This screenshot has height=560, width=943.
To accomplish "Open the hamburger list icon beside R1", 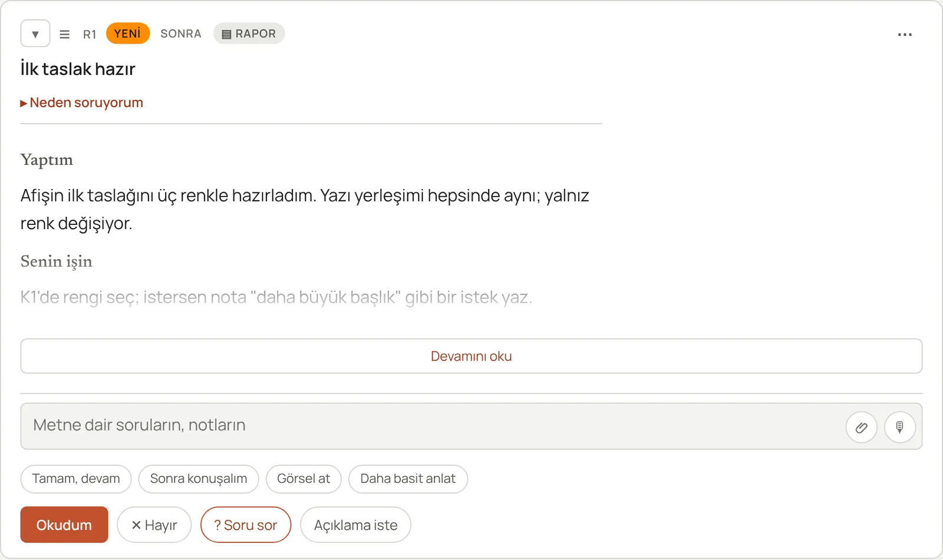I will click(65, 34).
